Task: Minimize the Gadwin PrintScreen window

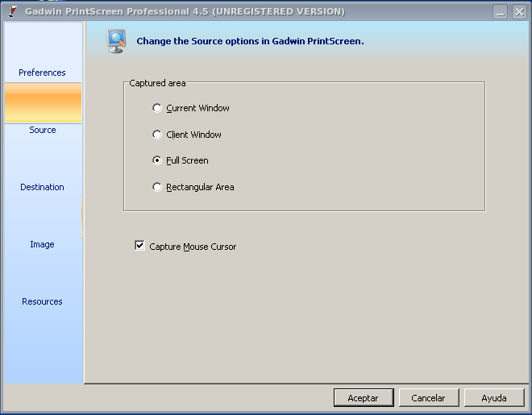Action: tap(500, 12)
